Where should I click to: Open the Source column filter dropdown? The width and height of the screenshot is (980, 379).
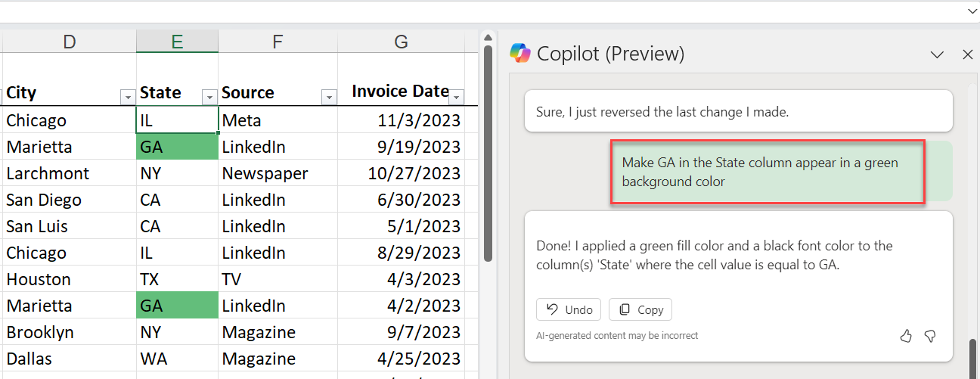coord(329,97)
